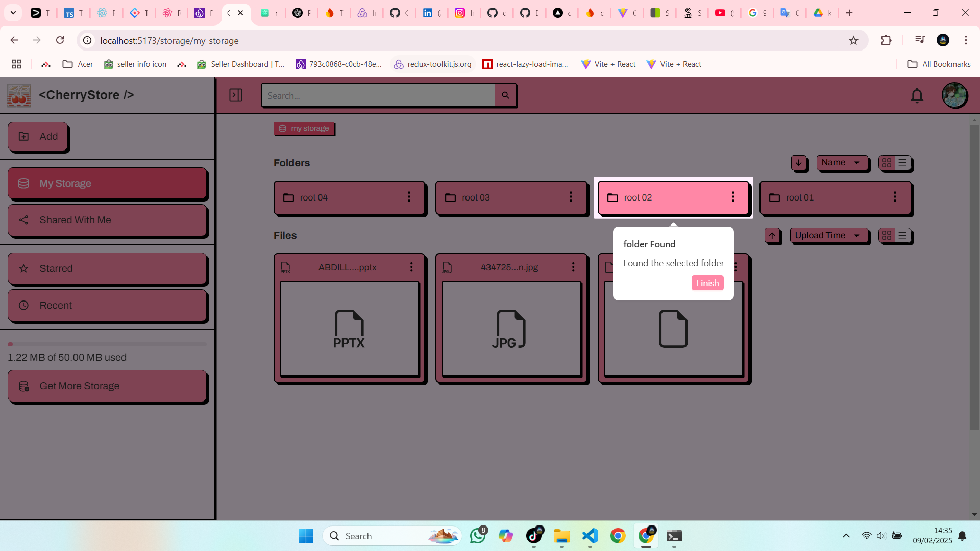Select the list view icon
The image size is (980, 551).
tap(902, 162)
